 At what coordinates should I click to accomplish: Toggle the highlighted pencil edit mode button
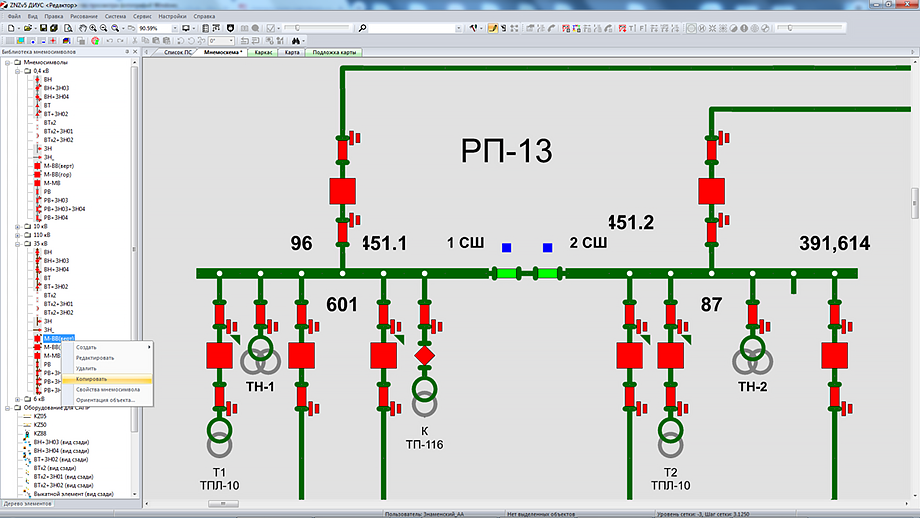tap(493, 29)
